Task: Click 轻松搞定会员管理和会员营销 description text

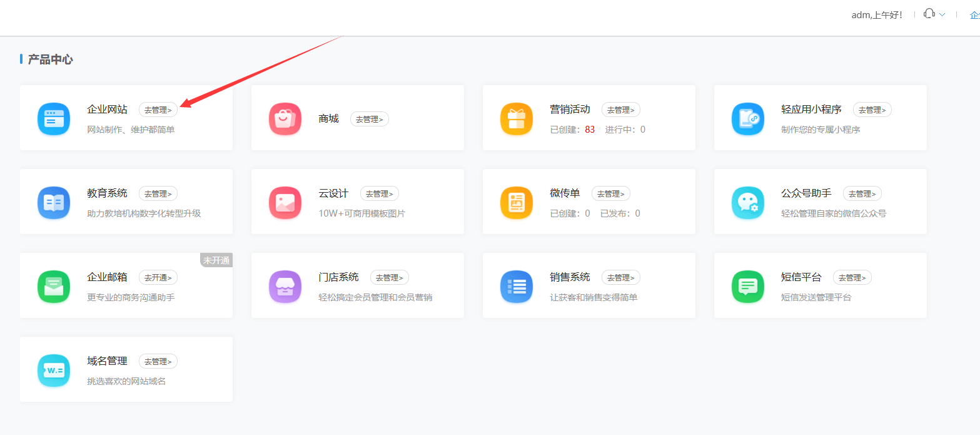Action: pos(375,297)
